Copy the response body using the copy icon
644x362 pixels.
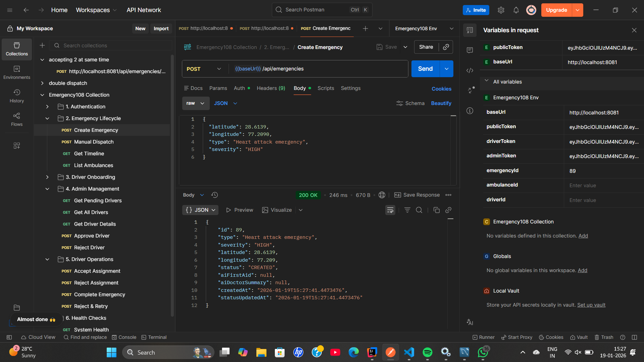437,210
